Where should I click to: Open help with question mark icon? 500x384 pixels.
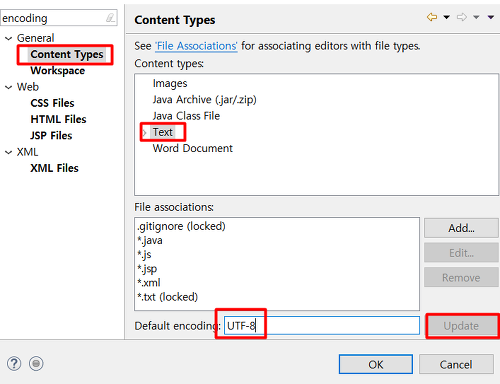click(x=14, y=364)
